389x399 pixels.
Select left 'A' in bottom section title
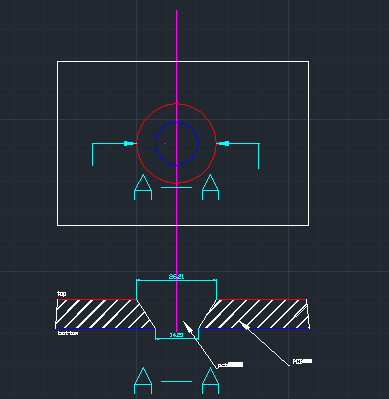[143, 381]
